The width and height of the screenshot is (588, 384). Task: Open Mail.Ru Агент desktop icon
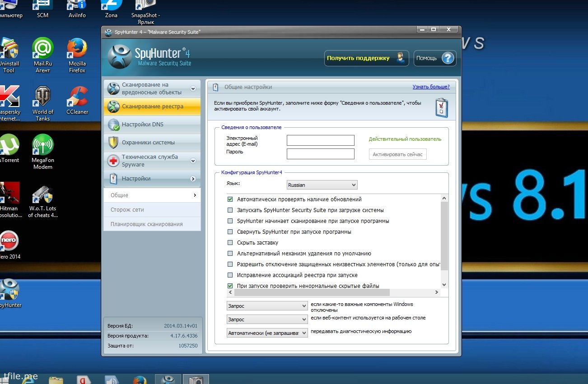point(43,55)
